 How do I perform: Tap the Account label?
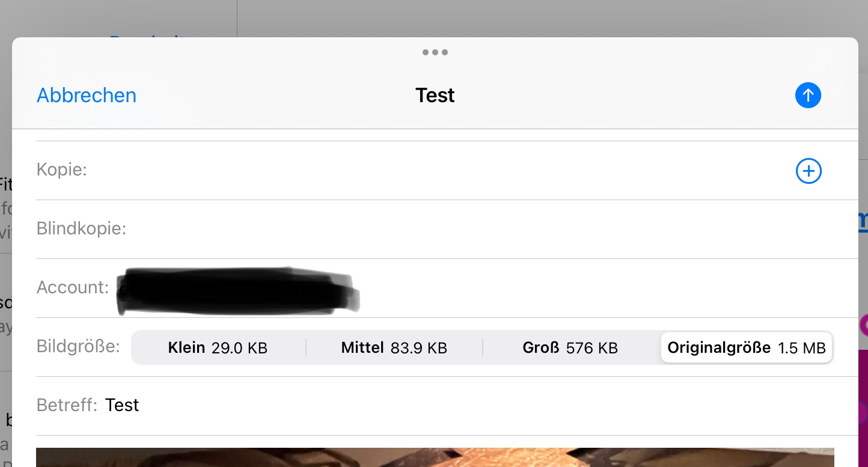(72, 288)
